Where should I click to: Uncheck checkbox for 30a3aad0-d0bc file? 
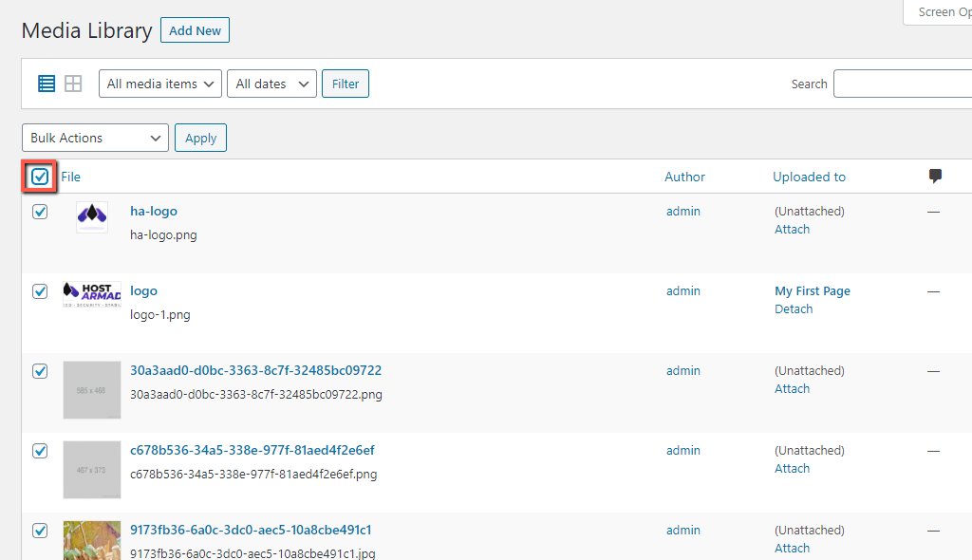click(40, 371)
